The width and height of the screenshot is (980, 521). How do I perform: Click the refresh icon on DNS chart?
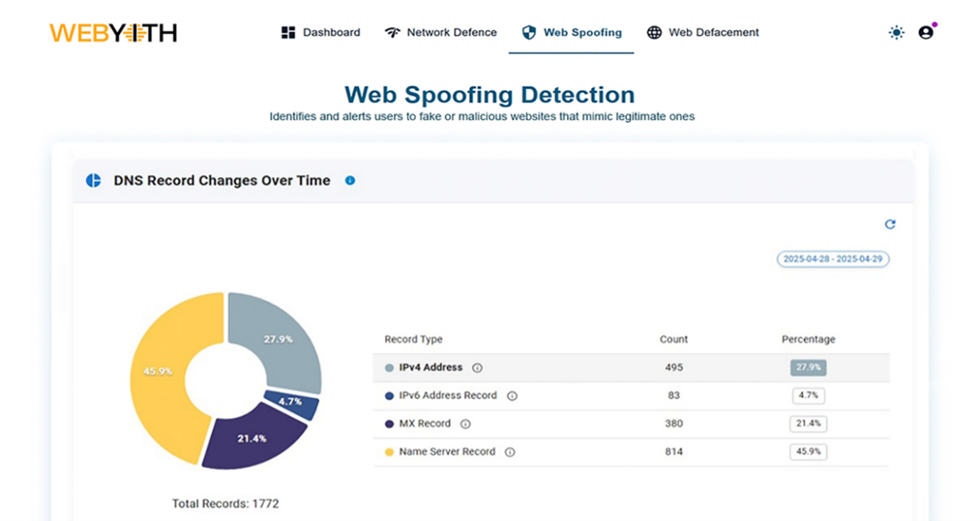click(890, 225)
